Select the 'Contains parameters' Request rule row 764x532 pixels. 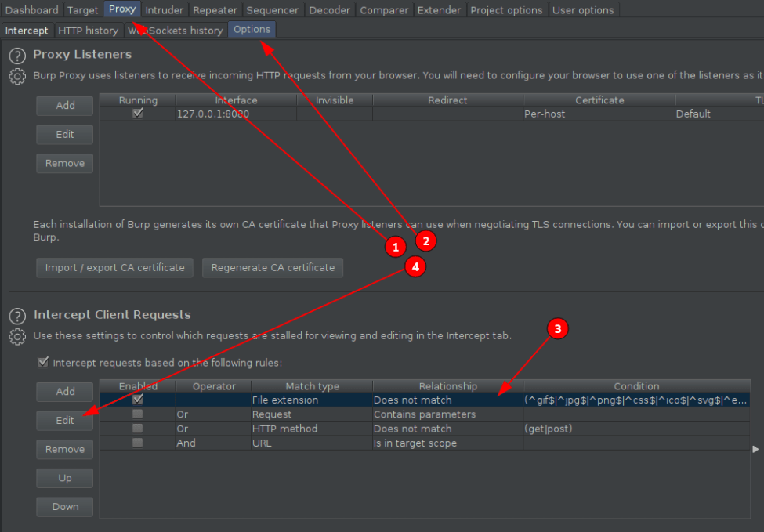pyautogui.click(x=424, y=414)
